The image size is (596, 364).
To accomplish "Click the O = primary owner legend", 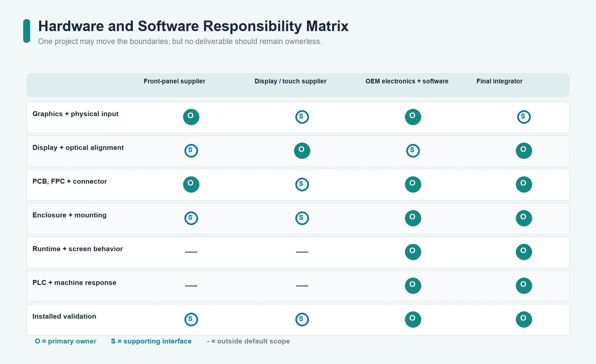I will point(66,341).
